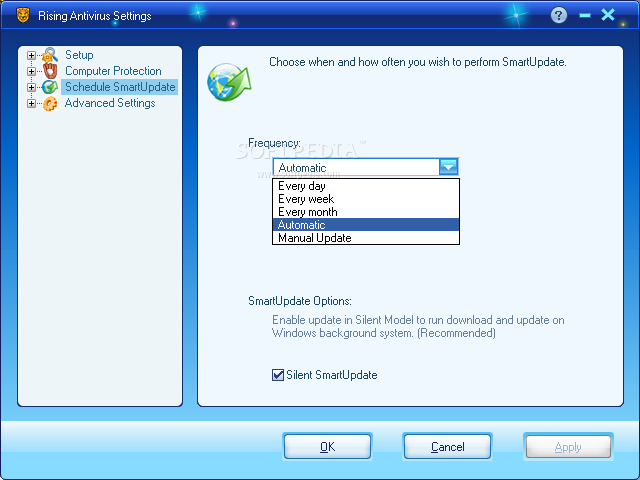640x480 pixels.
Task: Click the Setup magnifier gear icon
Action: (50, 55)
